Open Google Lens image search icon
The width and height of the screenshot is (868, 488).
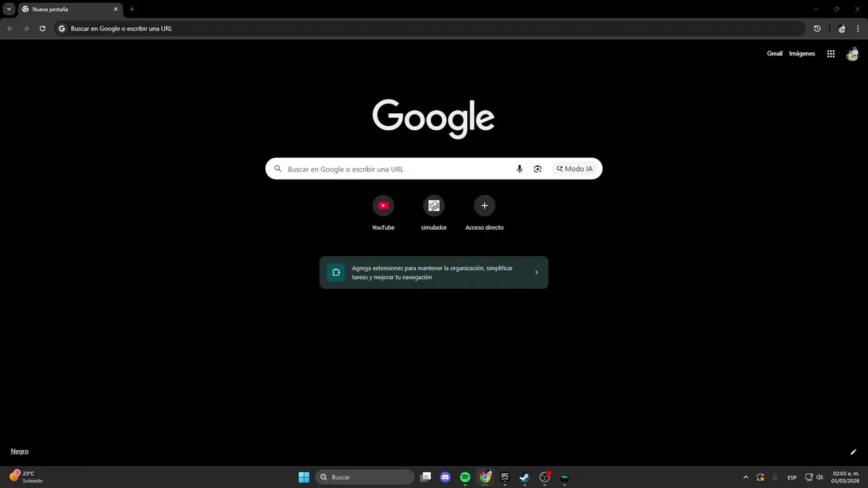click(x=538, y=169)
